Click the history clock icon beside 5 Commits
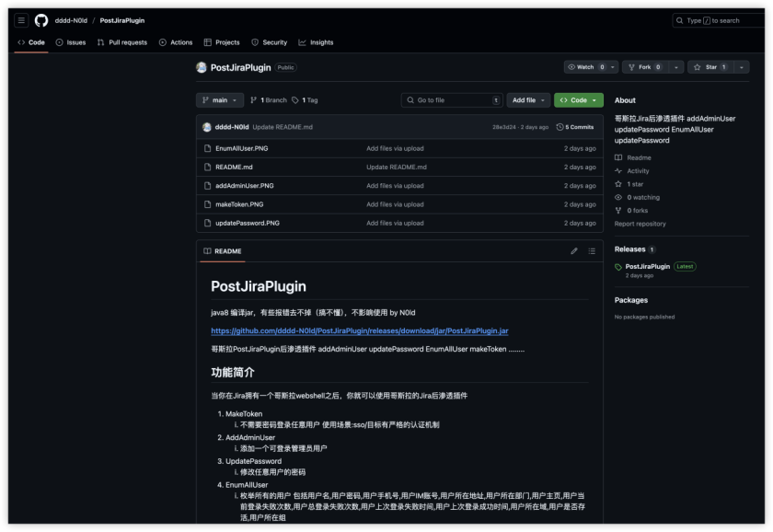Screen dimensions: 773x532 (x=560, y=127)
